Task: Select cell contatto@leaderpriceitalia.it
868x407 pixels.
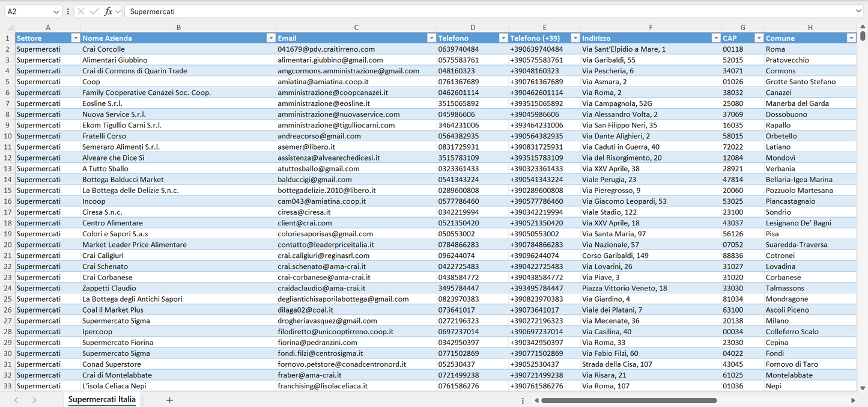Action: point(356,245)
